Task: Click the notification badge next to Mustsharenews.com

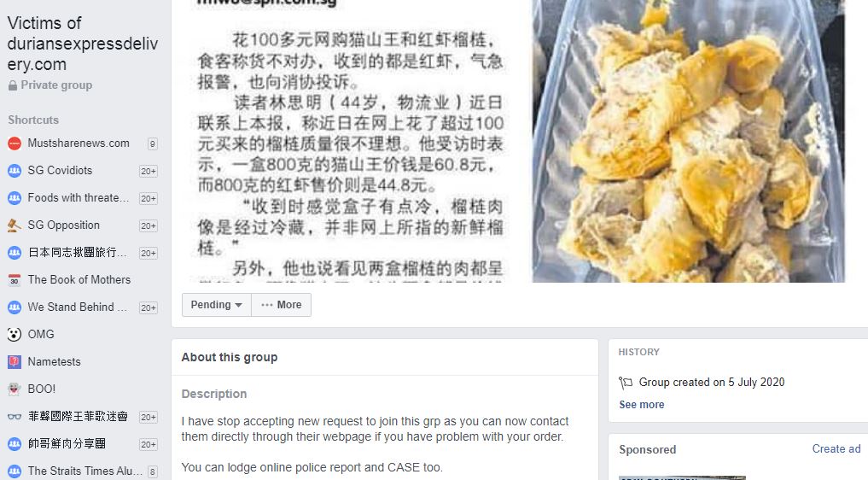Action: pos(152,144)
